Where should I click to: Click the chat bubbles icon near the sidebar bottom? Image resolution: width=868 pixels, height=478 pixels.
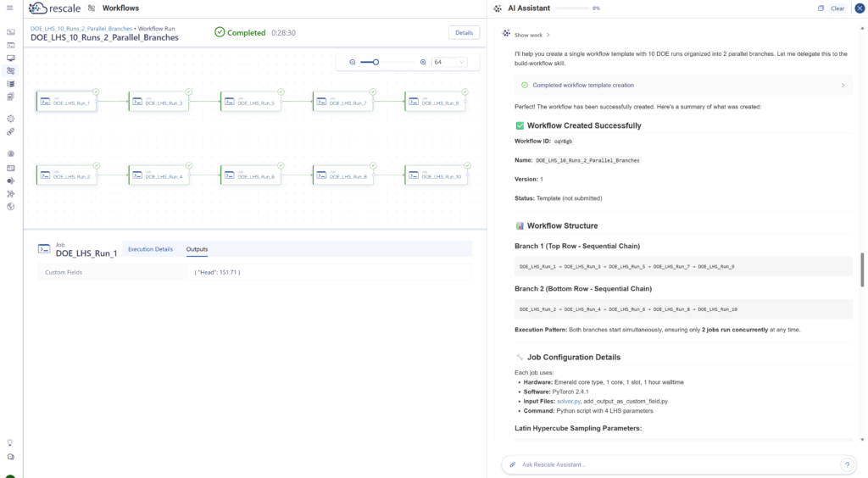[x=10, y=457]
